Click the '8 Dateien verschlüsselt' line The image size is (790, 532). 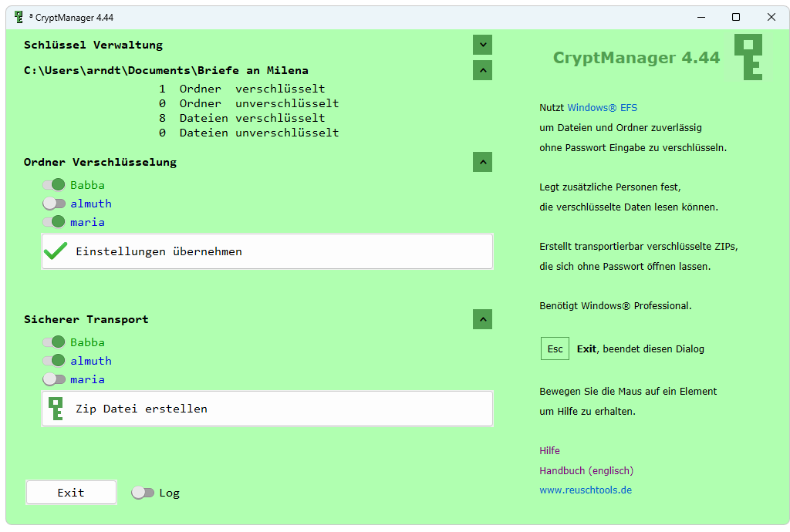[x=241, y=118]
